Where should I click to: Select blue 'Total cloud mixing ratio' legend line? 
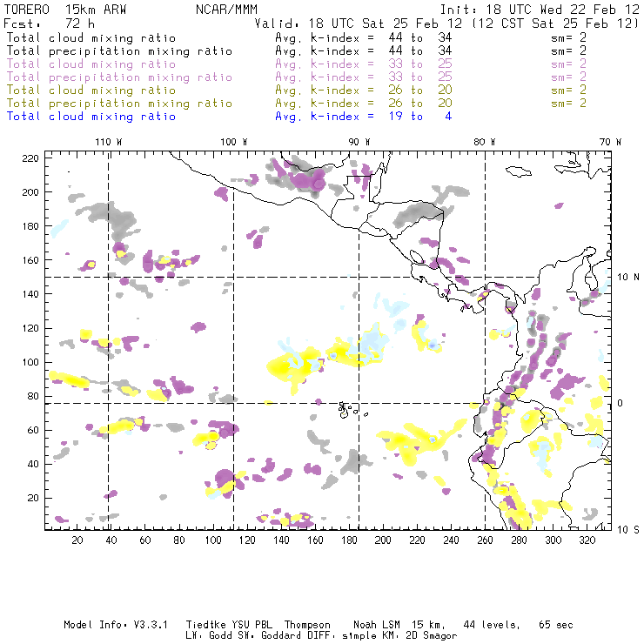point(91,117)
